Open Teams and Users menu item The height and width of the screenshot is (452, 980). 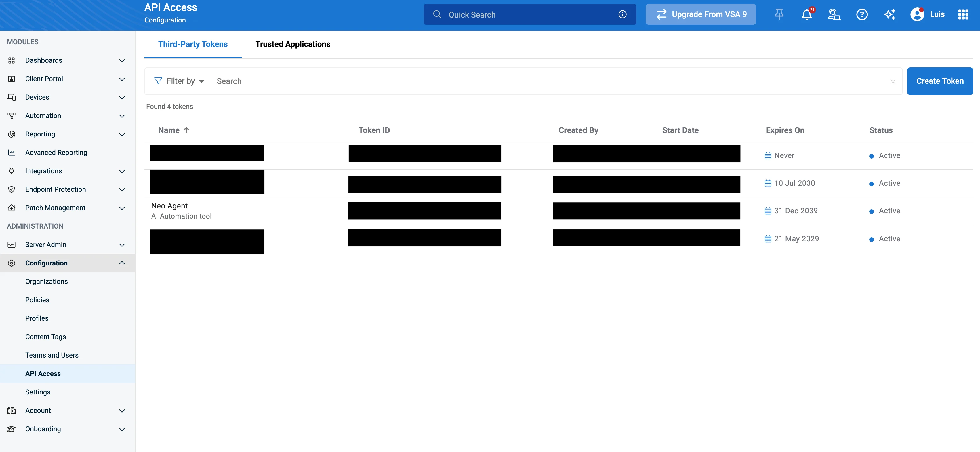tap(52, 355)
